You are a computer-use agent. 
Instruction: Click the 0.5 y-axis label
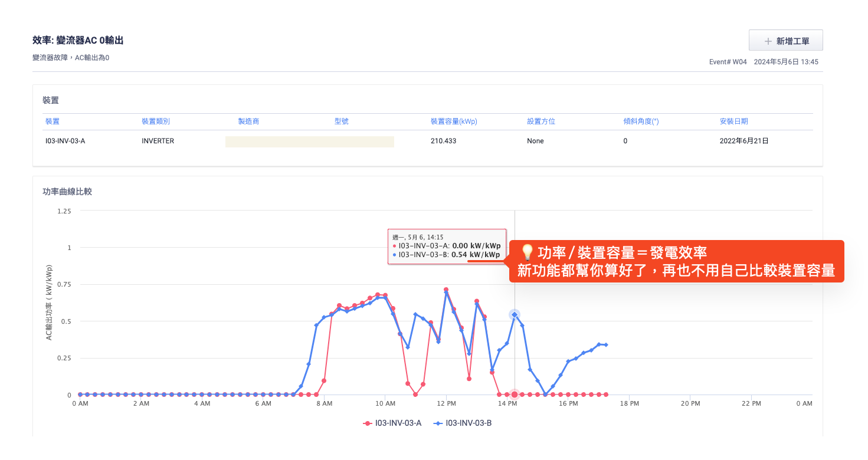tap(65, 321)
